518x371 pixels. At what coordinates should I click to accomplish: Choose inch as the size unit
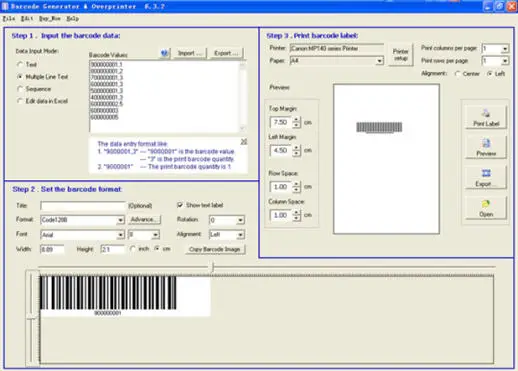133,249
